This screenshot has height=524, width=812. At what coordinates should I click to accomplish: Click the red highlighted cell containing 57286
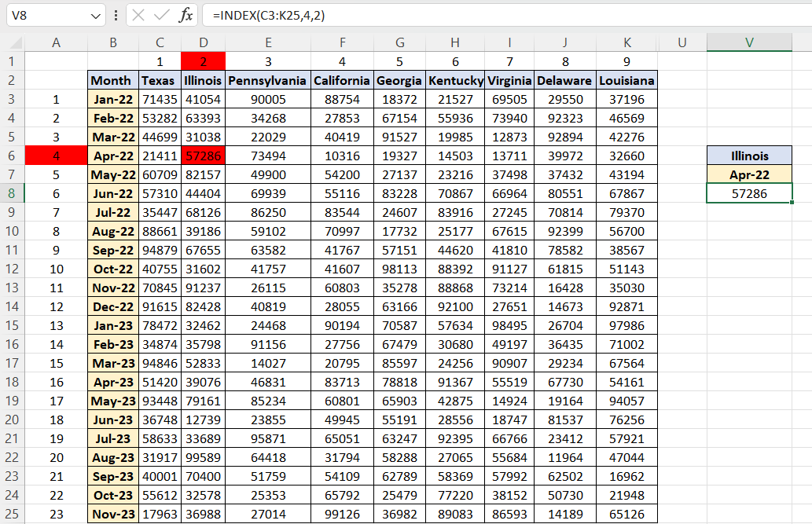coord(204,156)
